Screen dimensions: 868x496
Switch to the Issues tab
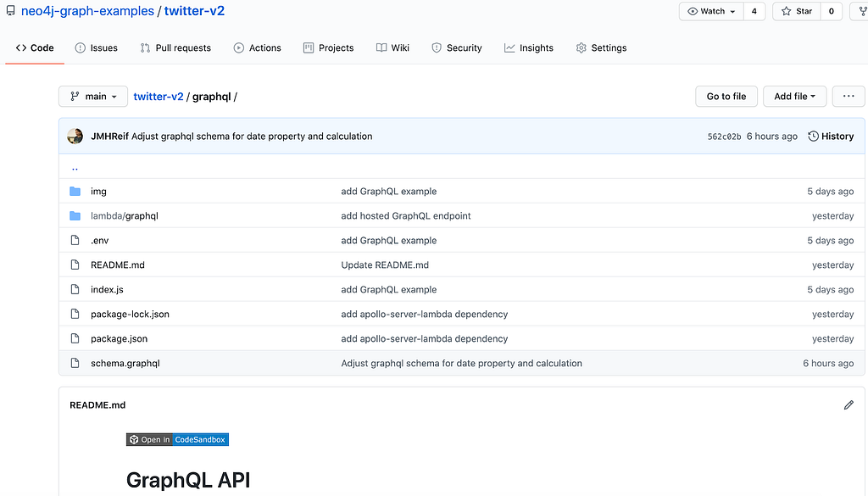[x=97, y=47]
